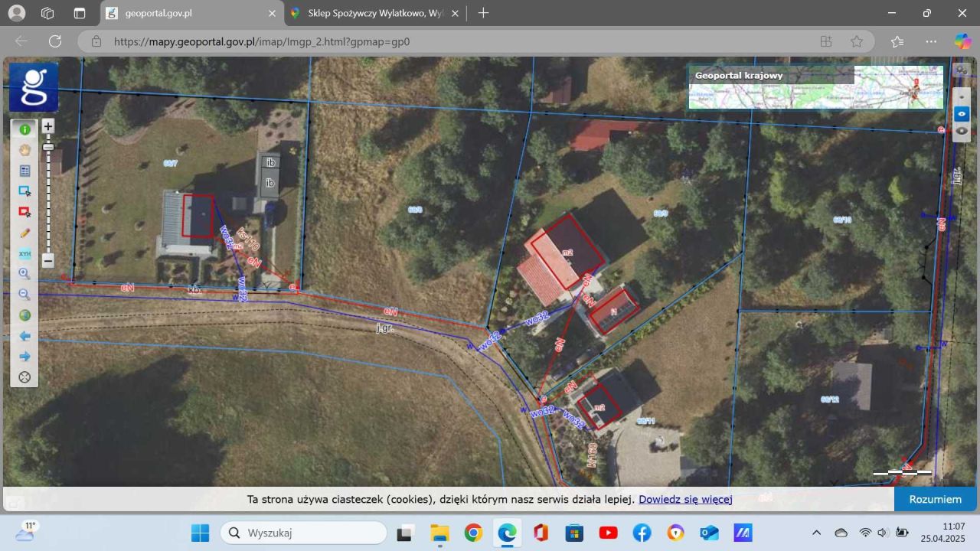980x551 pixels.
Task: Open the Dowiedz się więcej link
Action: point(685,500)
